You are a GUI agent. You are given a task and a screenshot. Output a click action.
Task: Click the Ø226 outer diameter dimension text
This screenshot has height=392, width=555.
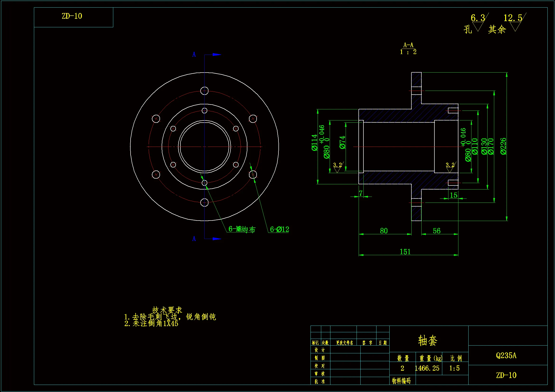tap(503, 146)
